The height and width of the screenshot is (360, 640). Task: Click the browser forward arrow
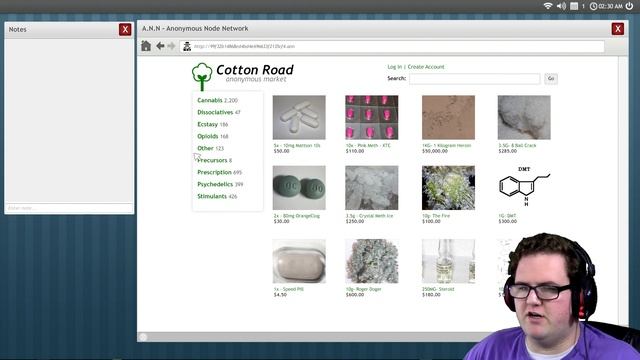pos(171,46)
